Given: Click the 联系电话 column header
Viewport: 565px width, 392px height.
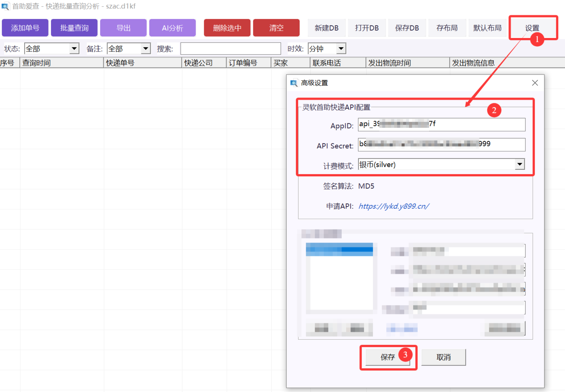Looking at the screenshot, I should (x=338, y=63).
